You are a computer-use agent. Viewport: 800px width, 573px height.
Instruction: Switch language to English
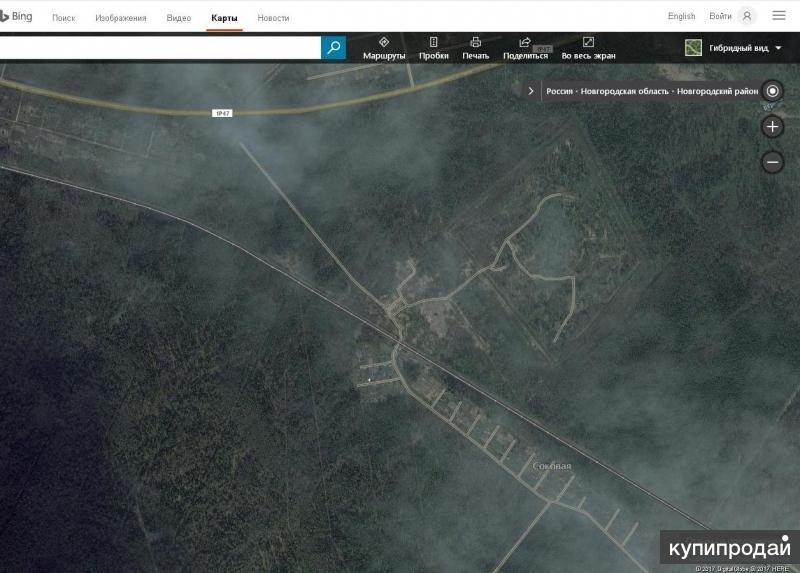click(681, 16)
